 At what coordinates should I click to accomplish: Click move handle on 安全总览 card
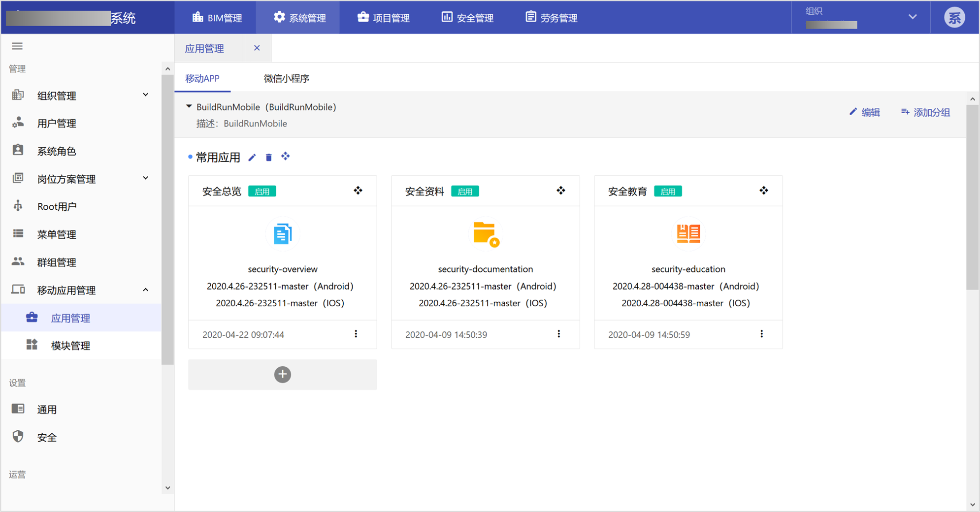coord(358,191)
